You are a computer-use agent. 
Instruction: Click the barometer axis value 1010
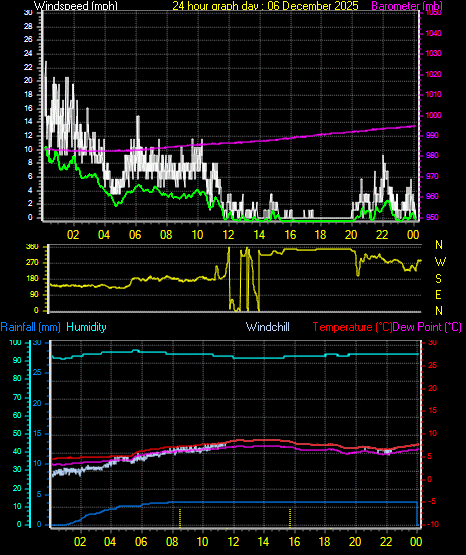click(x=433, y=95)
